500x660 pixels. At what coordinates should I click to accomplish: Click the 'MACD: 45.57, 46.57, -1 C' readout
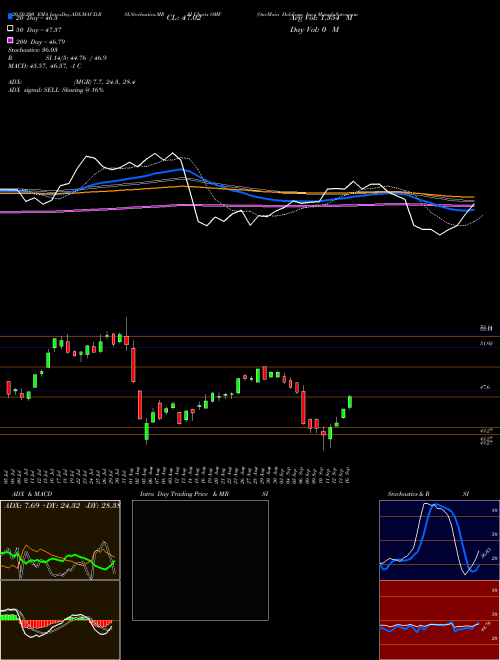[x=45, y=66]
